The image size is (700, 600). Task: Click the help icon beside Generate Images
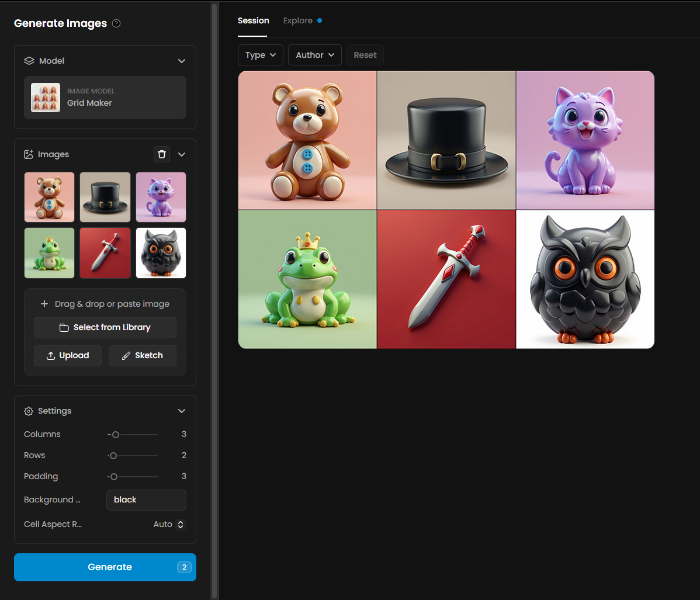(116, 23)
